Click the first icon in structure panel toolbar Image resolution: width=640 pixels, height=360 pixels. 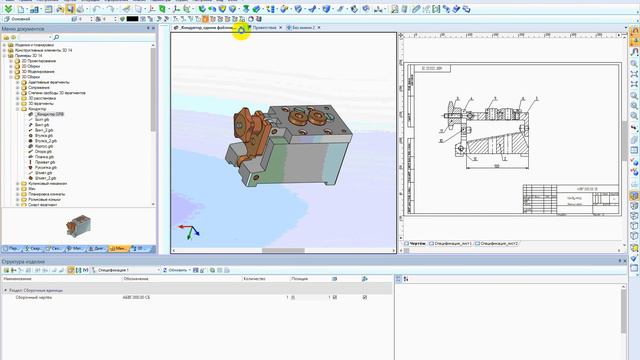point(6,270)
